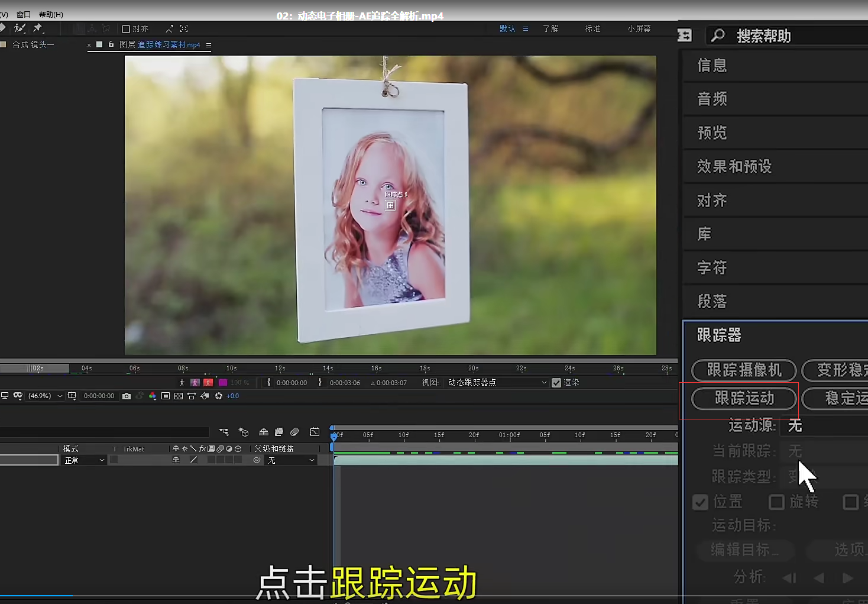Select the Roto Brush tool
Screen dimensions: 868x604
pyautogui.click(x=20, y=28)
